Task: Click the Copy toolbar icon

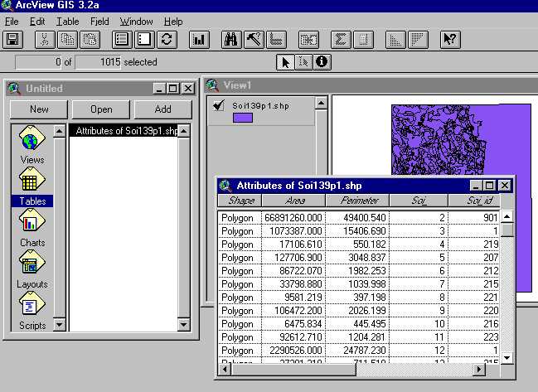Action: click(67, 40)
